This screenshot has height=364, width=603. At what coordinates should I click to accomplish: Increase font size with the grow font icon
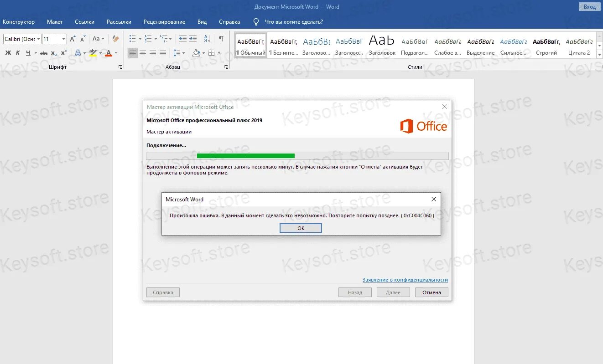(x=73, y=39)
